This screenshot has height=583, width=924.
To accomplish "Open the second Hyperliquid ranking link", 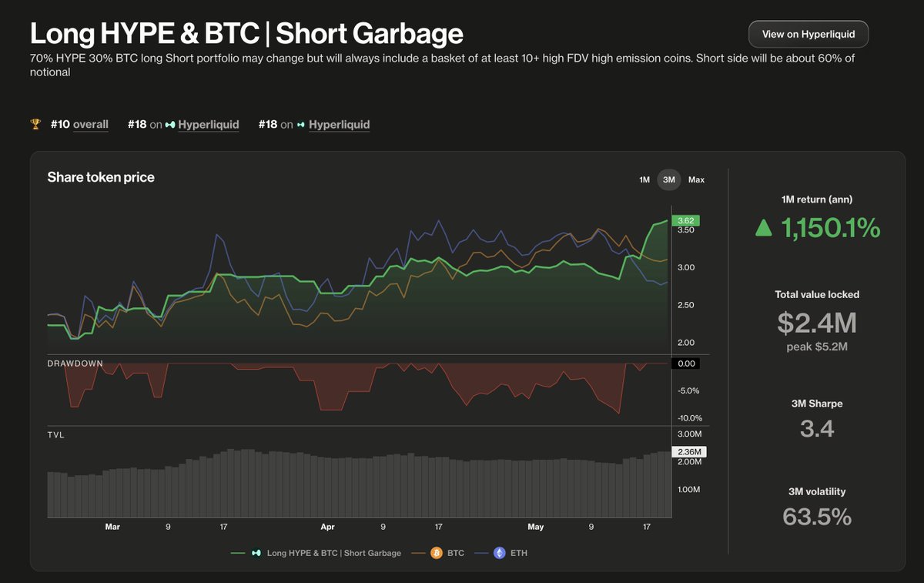I will point(339,124).
